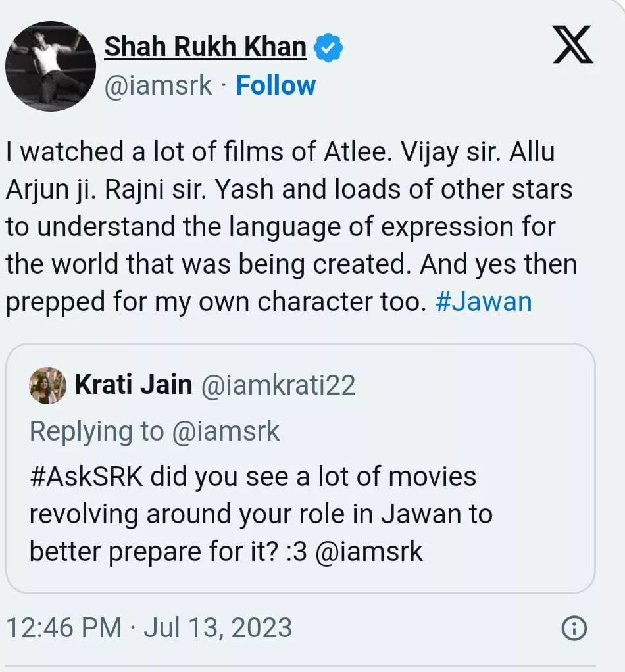Follow Shah Rukh Khan
The width and height of the screenshot is (625, 672).
(276, 85)
